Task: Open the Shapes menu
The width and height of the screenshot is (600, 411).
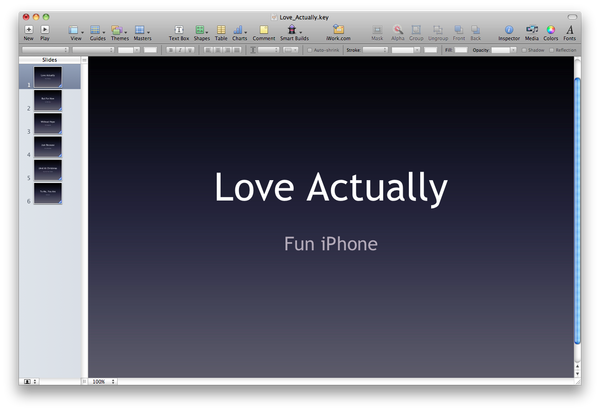Action: pyautogui.click(x=202, y=33)
